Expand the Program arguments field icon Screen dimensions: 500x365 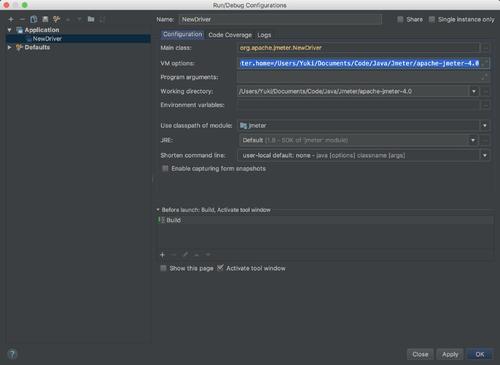484,77
